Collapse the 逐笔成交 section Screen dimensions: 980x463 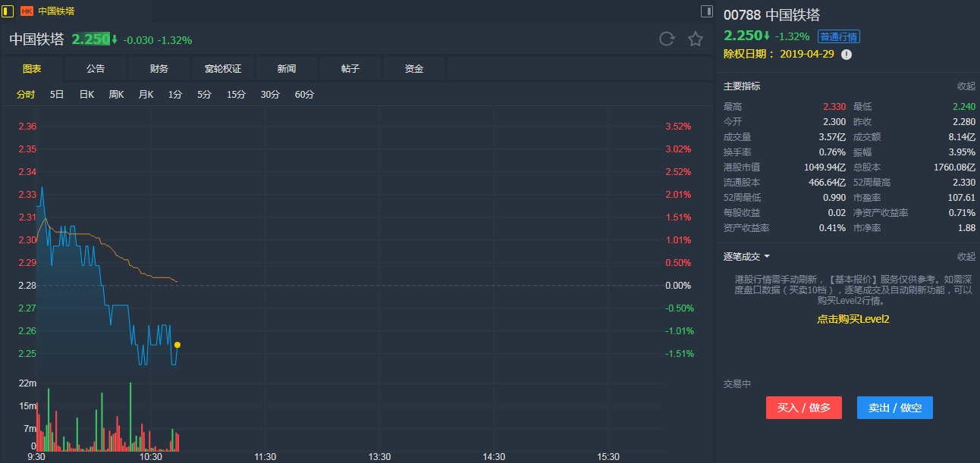point(966,257)
